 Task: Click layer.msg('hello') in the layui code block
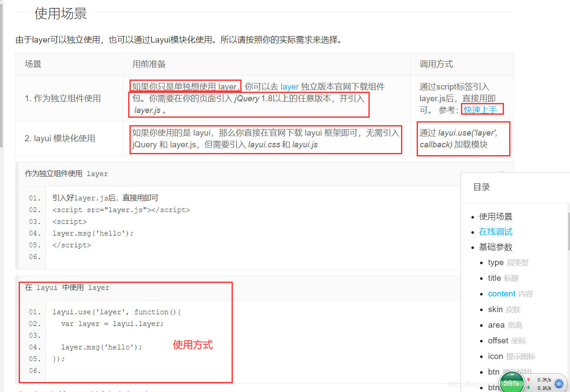[102, 347]
